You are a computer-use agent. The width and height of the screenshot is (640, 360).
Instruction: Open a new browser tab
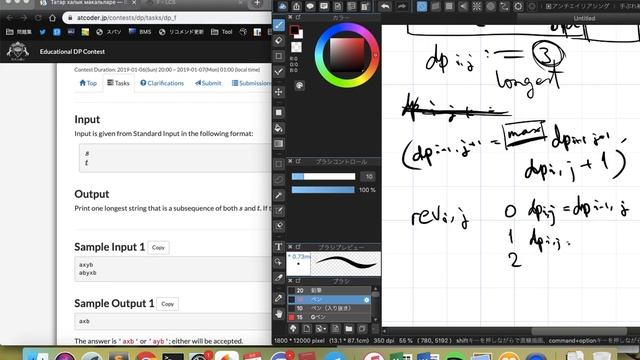click(x=257, y=3)
